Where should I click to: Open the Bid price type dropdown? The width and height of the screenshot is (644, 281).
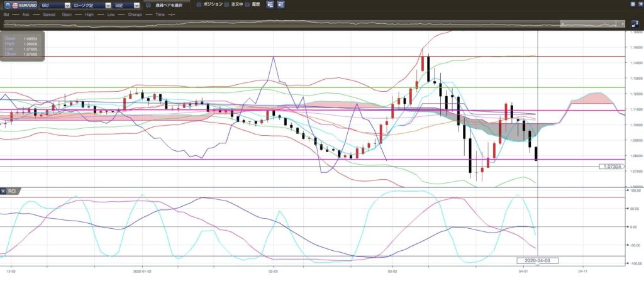click(55, 5)
